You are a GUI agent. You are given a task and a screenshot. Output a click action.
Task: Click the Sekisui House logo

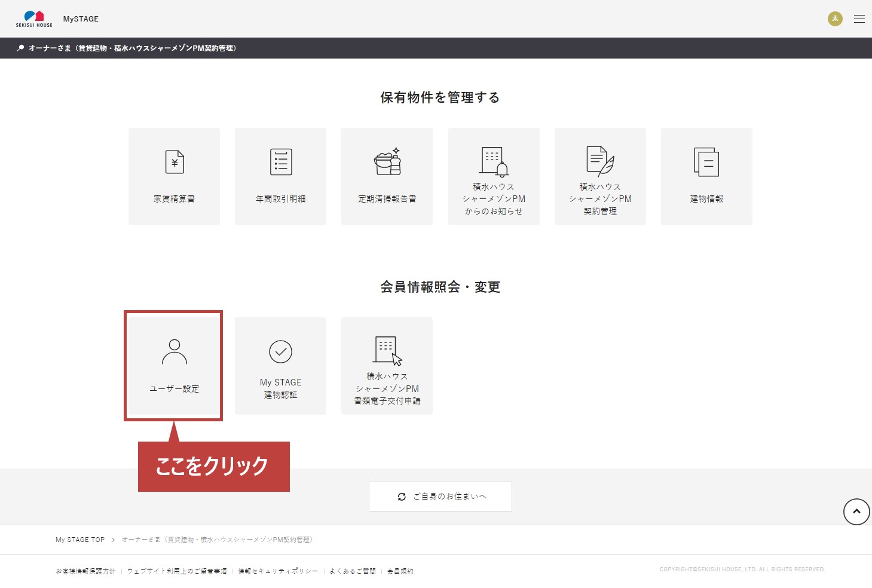[x=34, y=19]
